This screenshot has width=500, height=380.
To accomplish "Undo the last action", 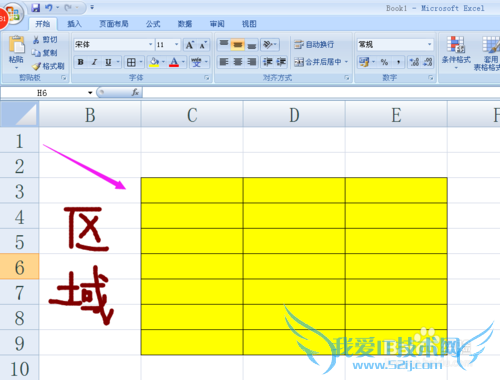I will (49, 7).
